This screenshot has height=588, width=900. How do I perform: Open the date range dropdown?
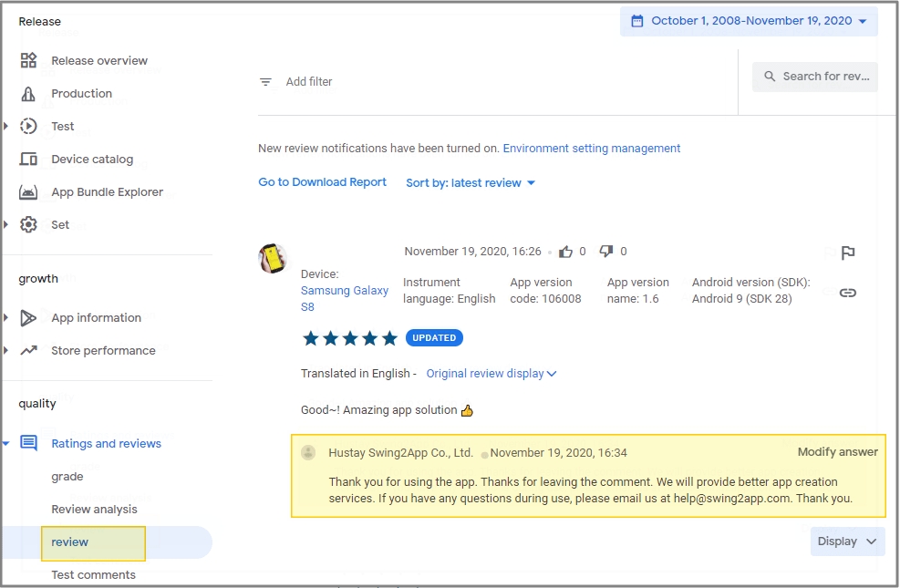point(749,21)
